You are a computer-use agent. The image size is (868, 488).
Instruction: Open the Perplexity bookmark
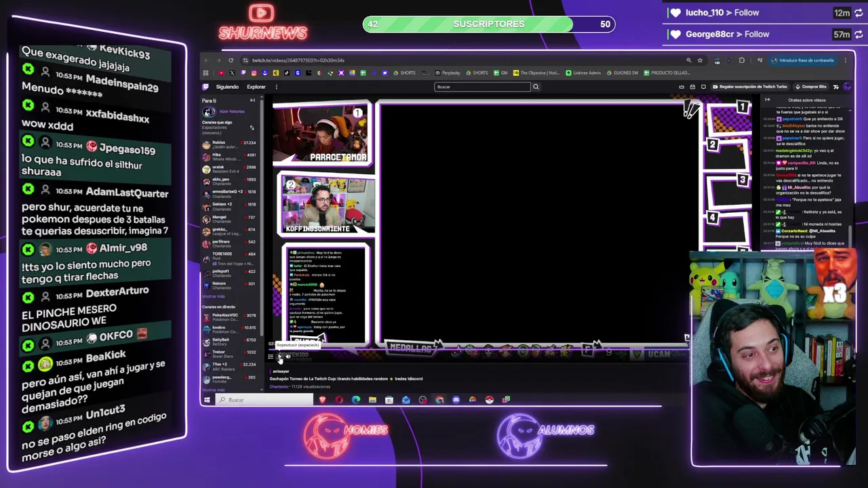point(448,73)
